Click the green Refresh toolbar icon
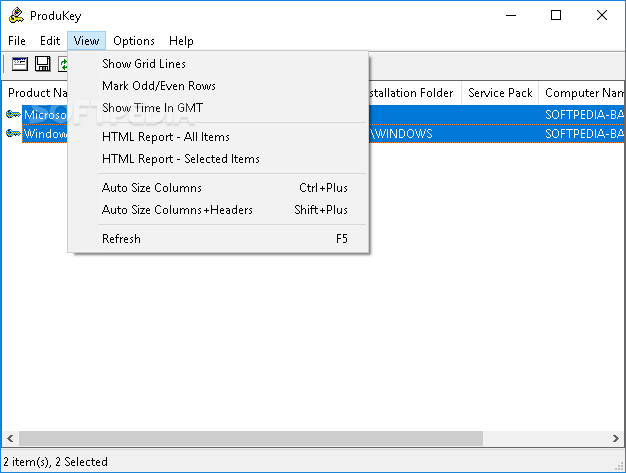Screen dimensions: 626x473 [63, 64]
